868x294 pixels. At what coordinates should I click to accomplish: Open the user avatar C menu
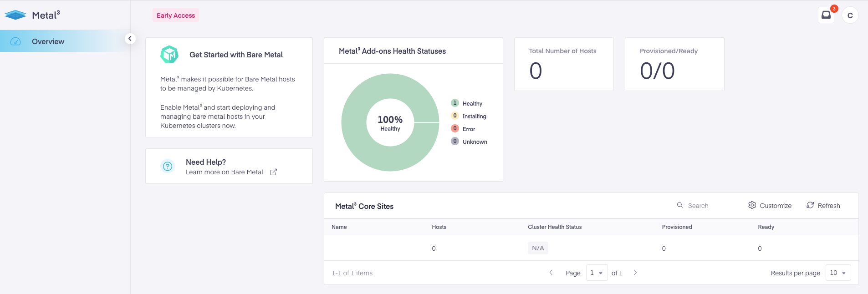pos(850,15)
